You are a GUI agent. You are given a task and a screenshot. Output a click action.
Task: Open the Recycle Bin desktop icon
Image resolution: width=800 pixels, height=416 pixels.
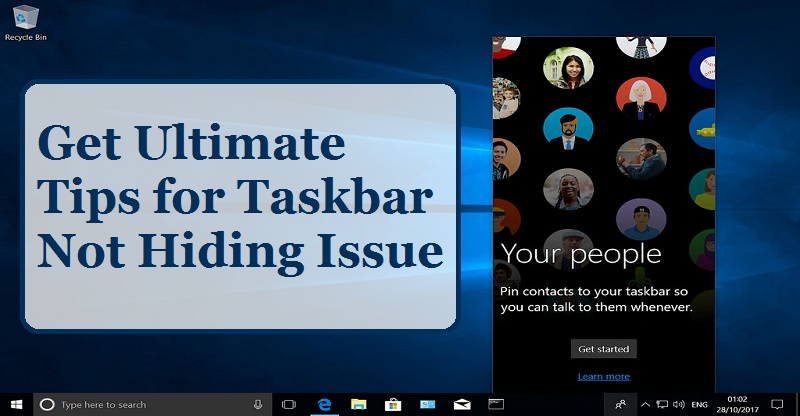click(26, 23)
